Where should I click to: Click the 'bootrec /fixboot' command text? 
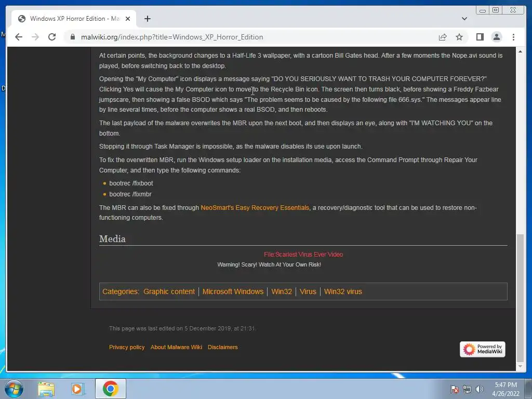pyautogui.click(x=131, y=183)
